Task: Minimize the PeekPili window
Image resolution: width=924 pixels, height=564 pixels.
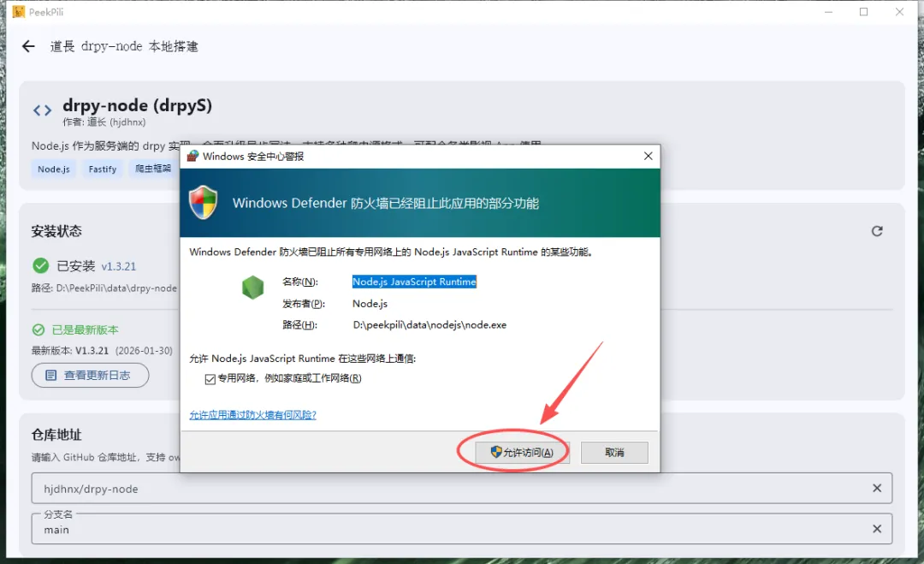Action: click(828, 12)
